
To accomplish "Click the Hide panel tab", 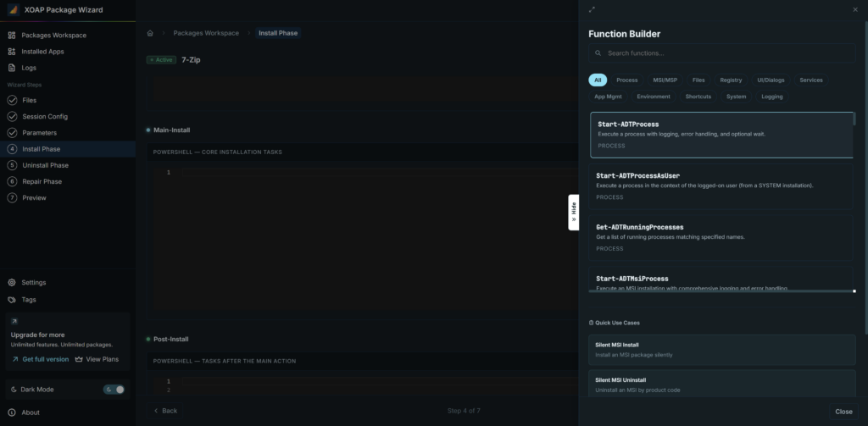I will point(574,213).
